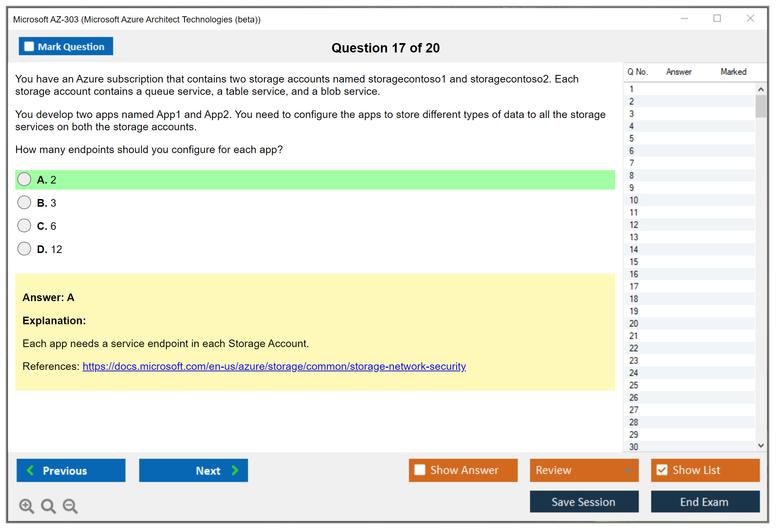Click the reset zoom magnifier icon
The width and height of the screenshot is (778, 532).
(48, 506)
